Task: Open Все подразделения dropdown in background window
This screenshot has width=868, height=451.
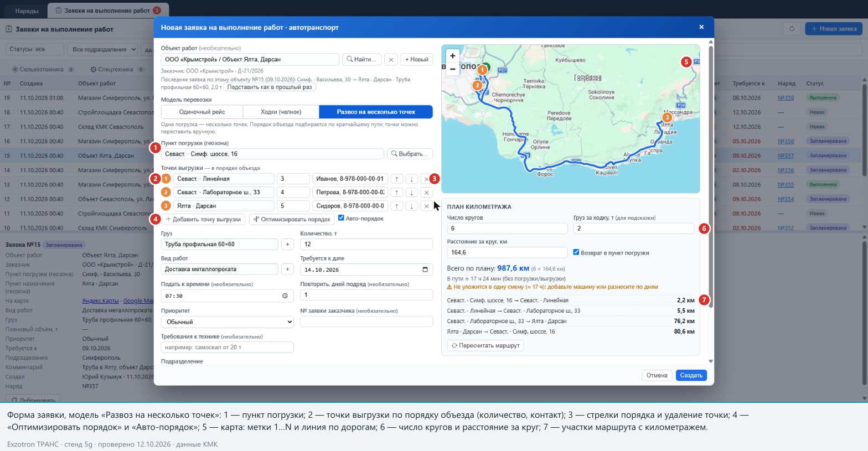Action: (x=103, y=49)
